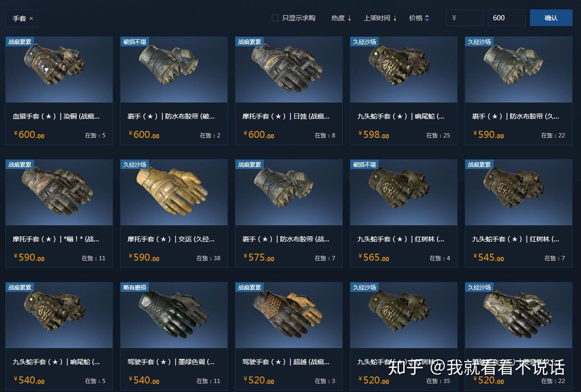
Task: Confirm price filter with 确认 button
Action: 551,18
